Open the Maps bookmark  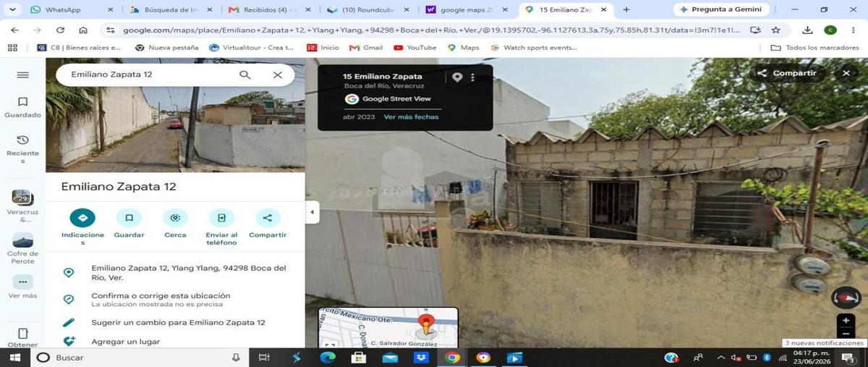(463, 48)
